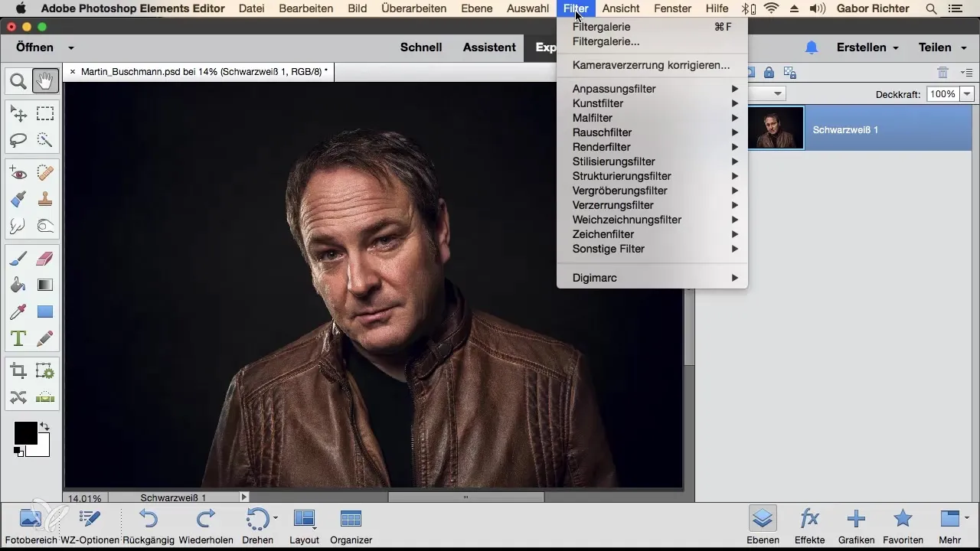
Task: Choose Kameraverzerrung korrigieren menu entry
Action: coord(652,65)
